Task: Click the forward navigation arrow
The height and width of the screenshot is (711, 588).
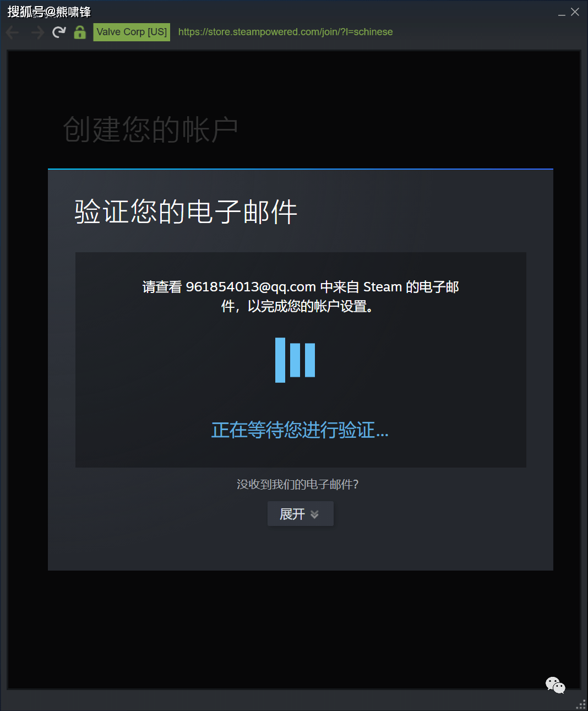Action: click(37, 32)
